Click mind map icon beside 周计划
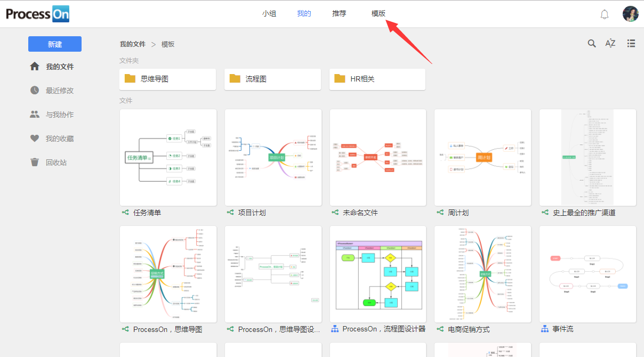 440,213
